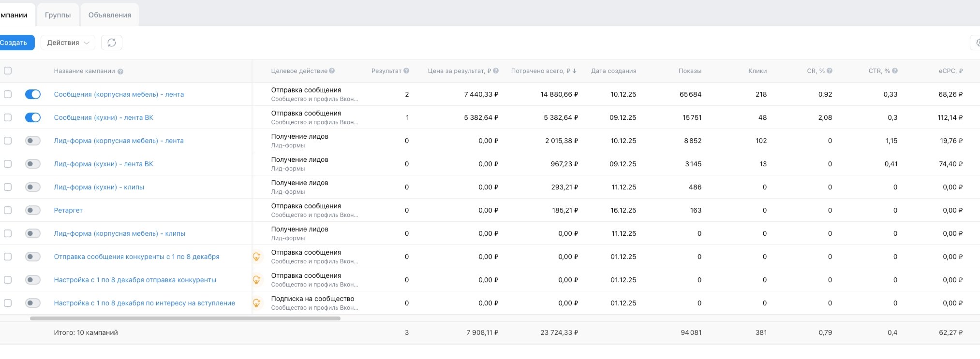Click lightbulb icon for по интересу на вступление
The image size is (980, 359).
coord(257,303)
